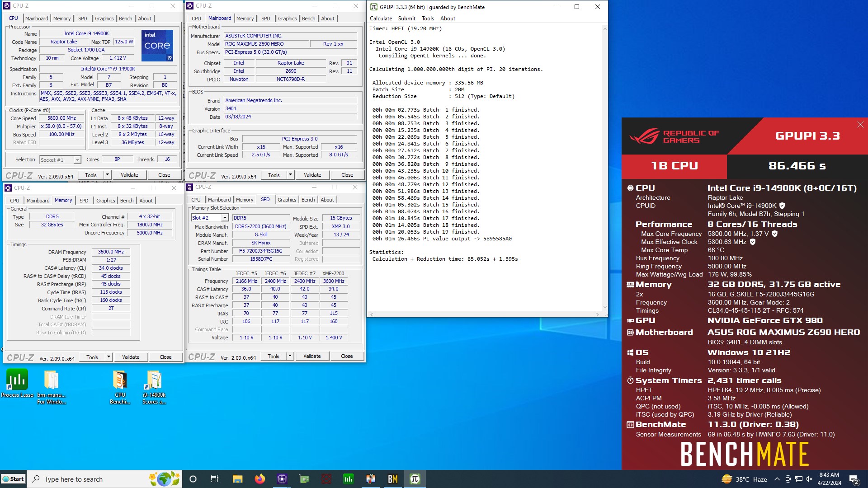This screenshot has height=488, width=868.
Task: Click the 86.466 s score in BenchMate
Action: click(797, 166)
